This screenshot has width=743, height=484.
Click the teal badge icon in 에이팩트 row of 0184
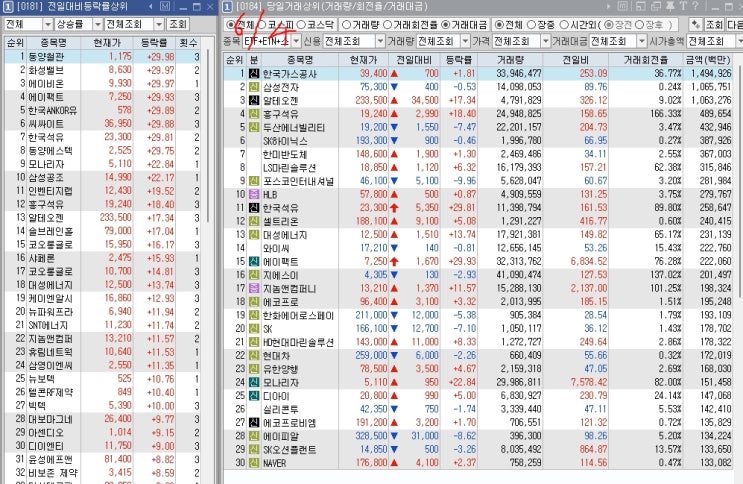(x=254, y=262)
